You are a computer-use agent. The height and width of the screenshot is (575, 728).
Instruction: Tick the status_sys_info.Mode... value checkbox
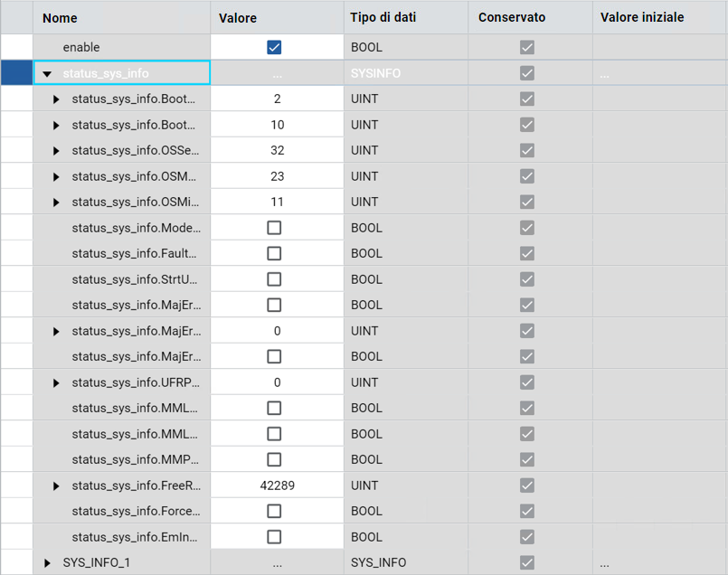[274, 228]
